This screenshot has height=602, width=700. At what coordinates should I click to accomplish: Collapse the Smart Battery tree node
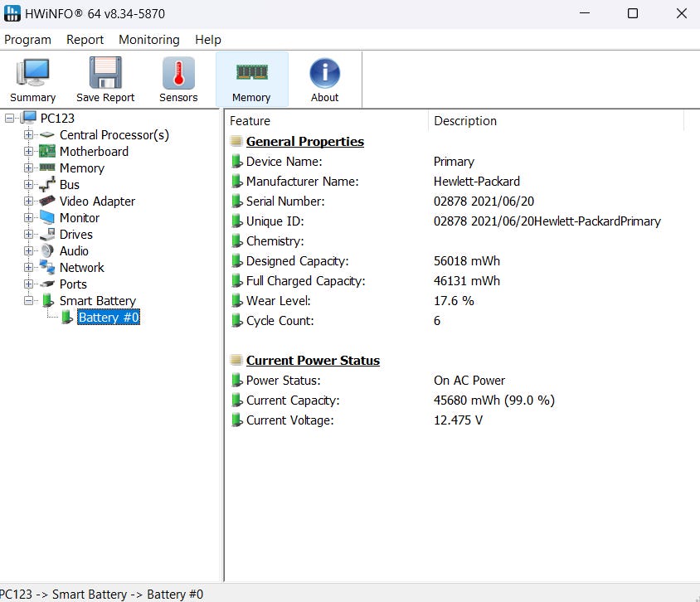point(29,301)
